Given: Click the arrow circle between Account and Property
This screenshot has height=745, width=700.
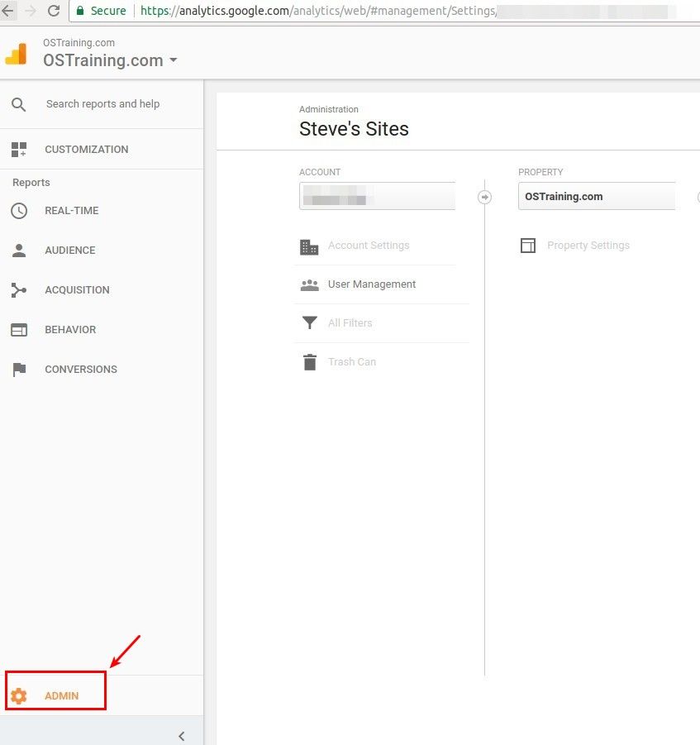Looking at the screenshot, I should [484, 197].
